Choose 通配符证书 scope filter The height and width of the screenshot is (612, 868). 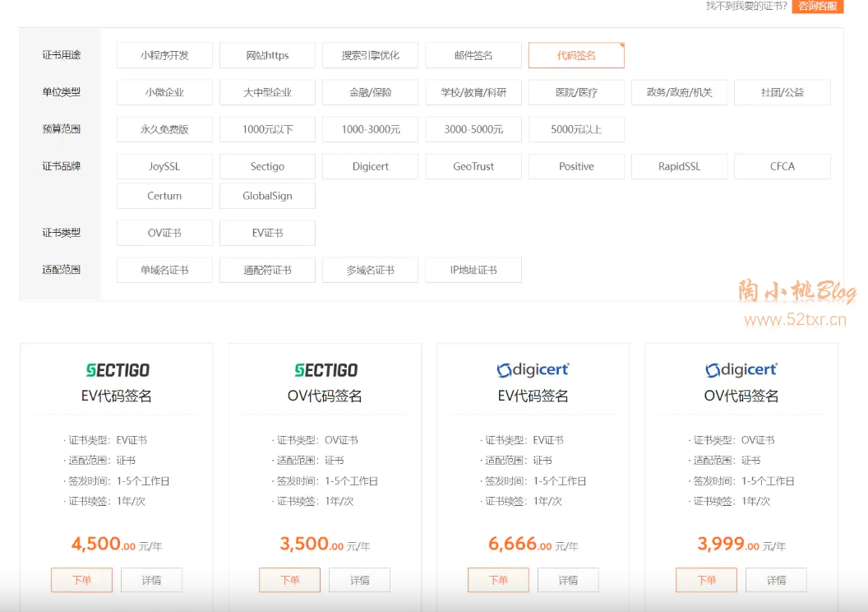267,271
